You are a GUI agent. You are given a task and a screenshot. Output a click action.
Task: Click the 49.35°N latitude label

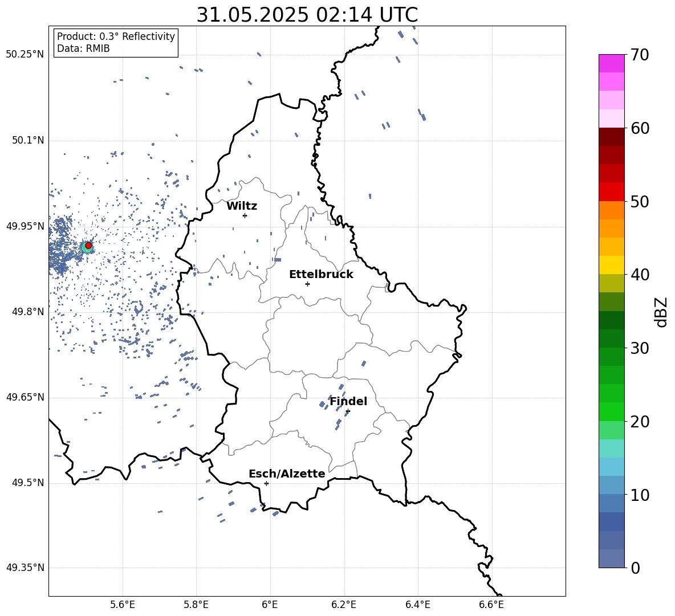pos(25,568)
